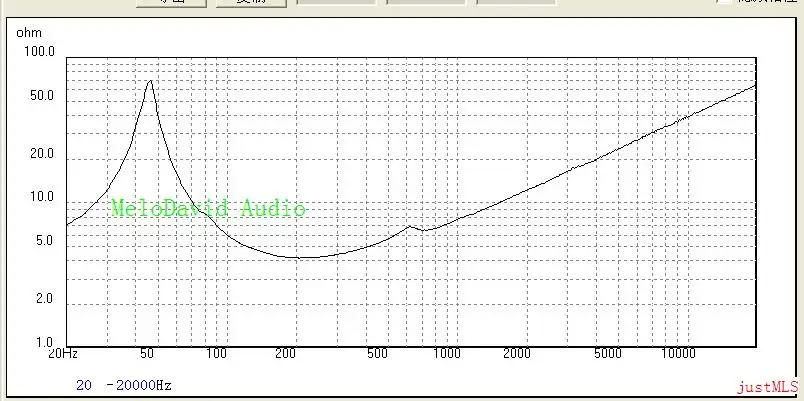Click the small bump on curve near 700Hz
Screen dimensions: 804x401
point(410,227)
